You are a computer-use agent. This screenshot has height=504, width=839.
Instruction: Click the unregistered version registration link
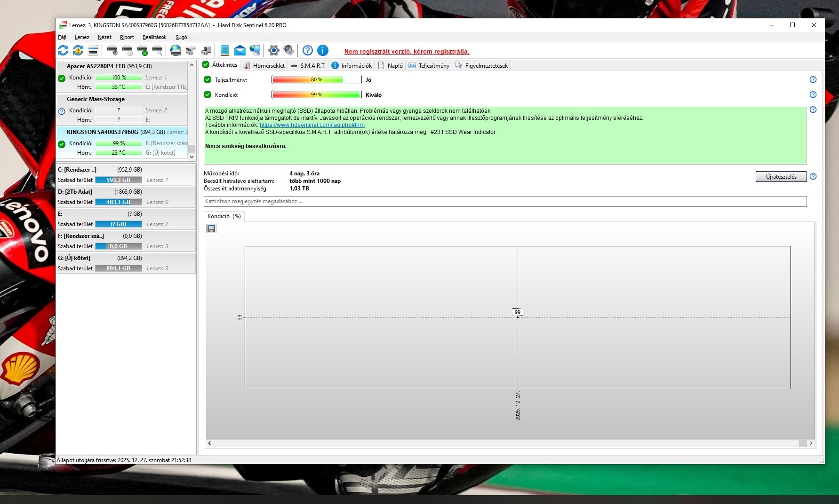coord(407,52)
